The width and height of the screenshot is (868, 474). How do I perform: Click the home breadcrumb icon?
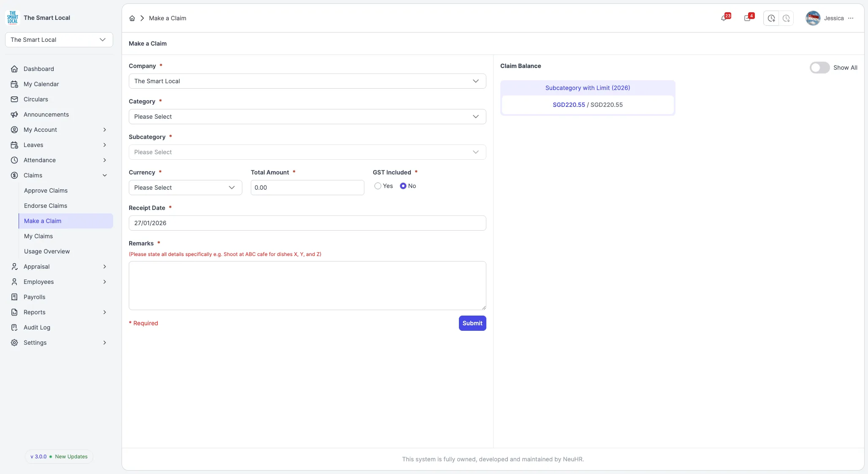(x=132, y=18)
